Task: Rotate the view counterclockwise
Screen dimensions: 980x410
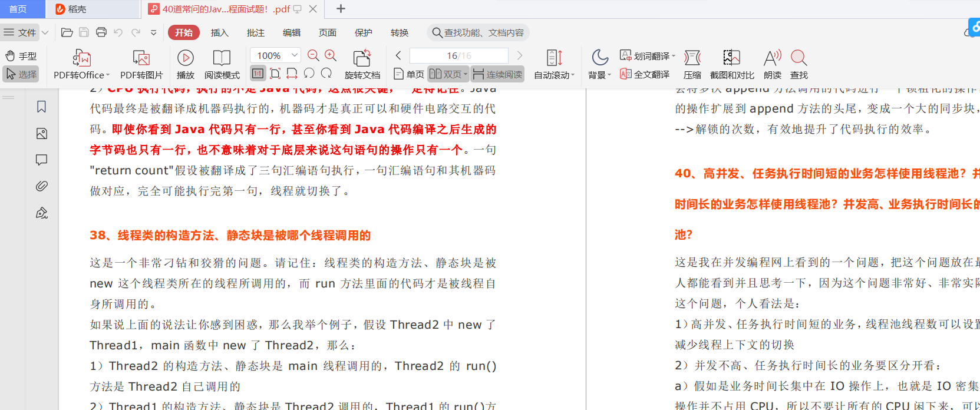Action: pyautogui.click(x=309, y=74)
